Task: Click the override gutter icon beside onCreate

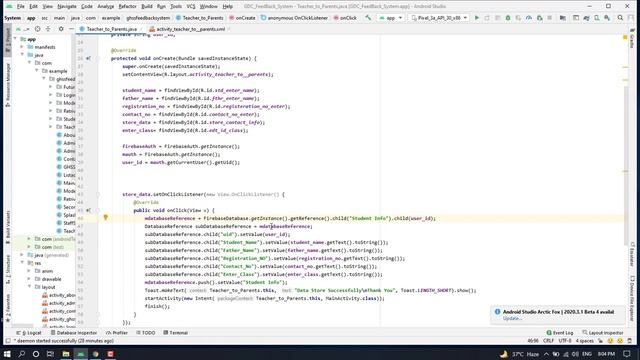Action: (88, 58)
